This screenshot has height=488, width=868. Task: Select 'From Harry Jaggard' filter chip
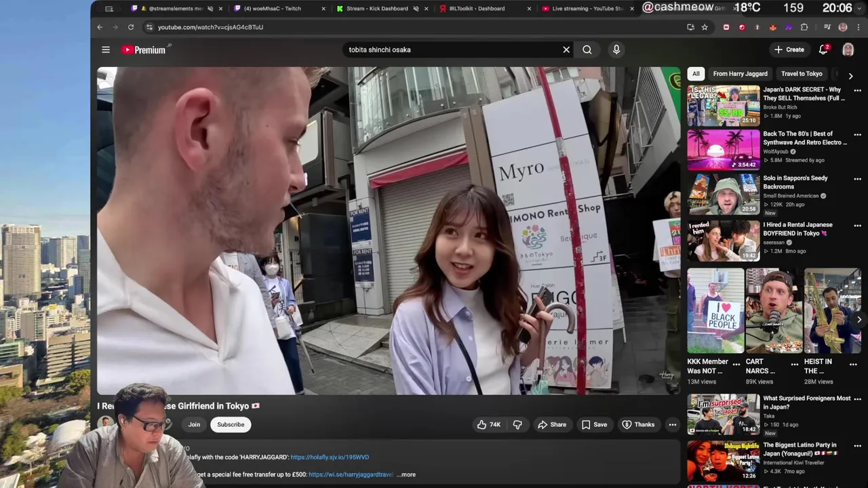click(741, 74)
